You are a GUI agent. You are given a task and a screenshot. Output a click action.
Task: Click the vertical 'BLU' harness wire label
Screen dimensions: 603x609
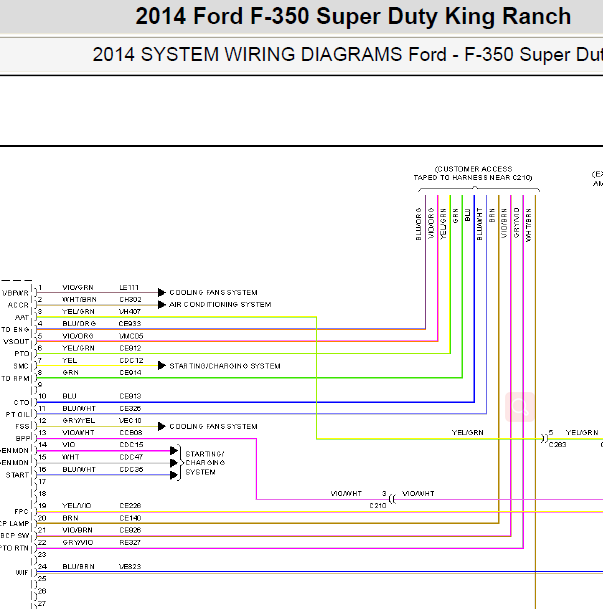click(x=467, y=215)
